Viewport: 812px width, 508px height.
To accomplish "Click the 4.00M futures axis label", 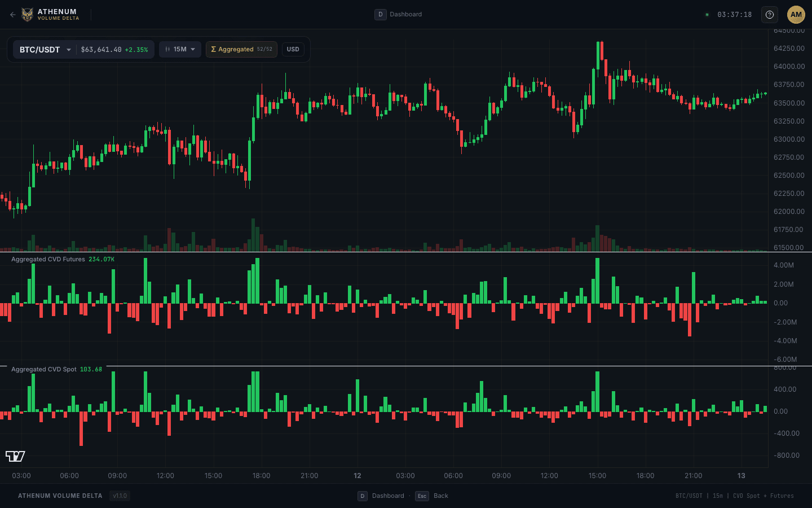I will coord(784,265).
